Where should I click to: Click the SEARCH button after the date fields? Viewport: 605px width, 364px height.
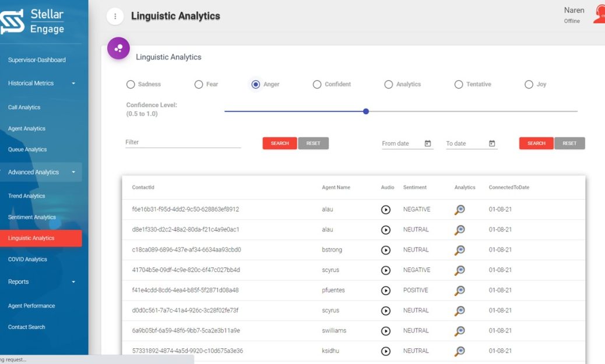tap(536, 143)
